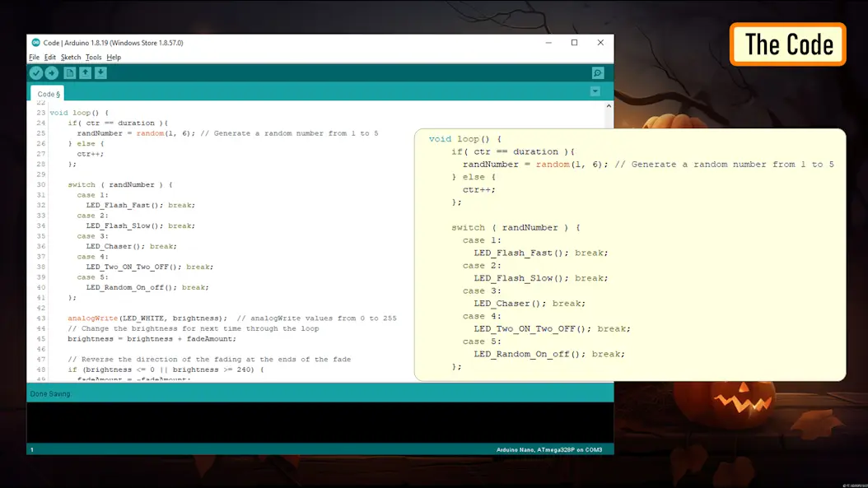Open the Help menu

114,57
